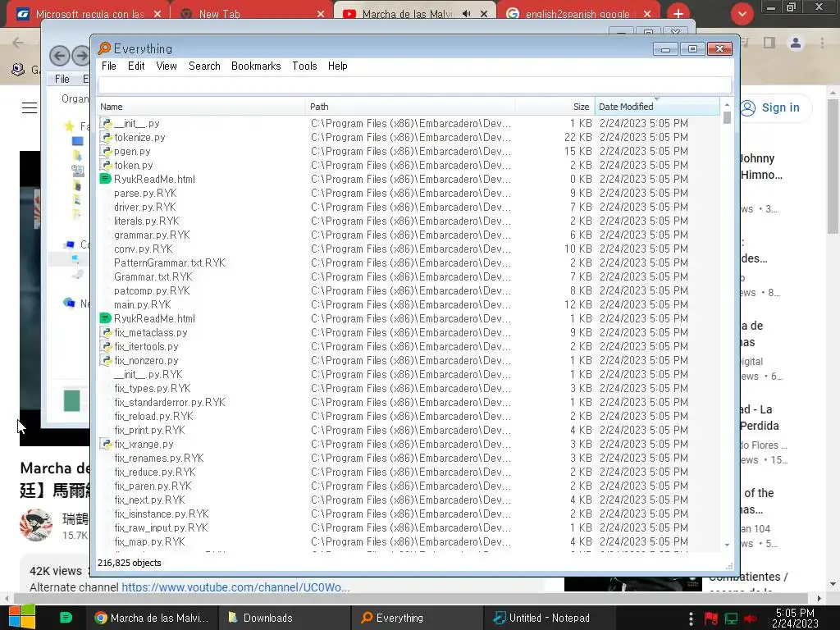Switch to the english2spanish google tab

(x=578, y=14)
